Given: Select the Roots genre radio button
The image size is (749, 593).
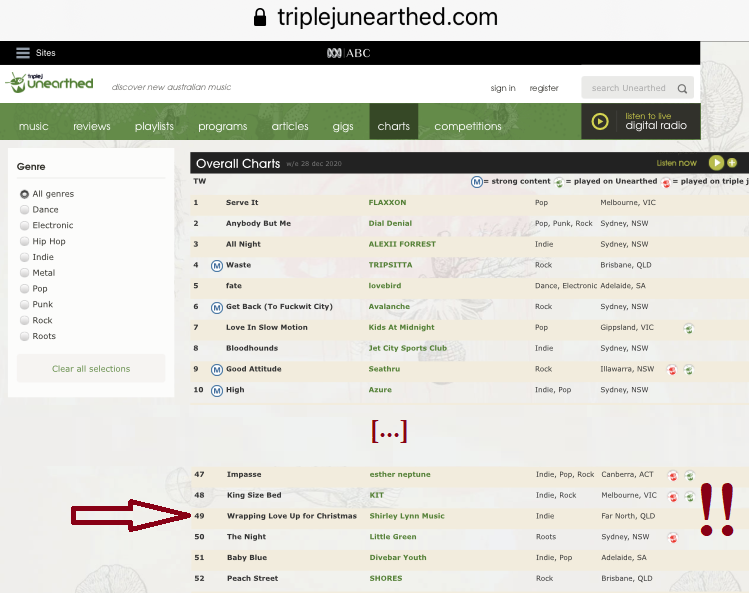Looking at the screenshot, I should click(24, 336).
